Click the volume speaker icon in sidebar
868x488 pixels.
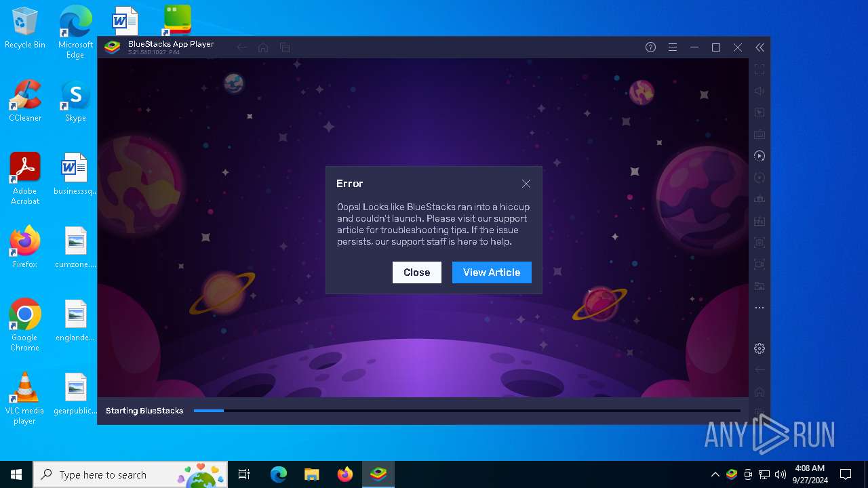point(759,91)
